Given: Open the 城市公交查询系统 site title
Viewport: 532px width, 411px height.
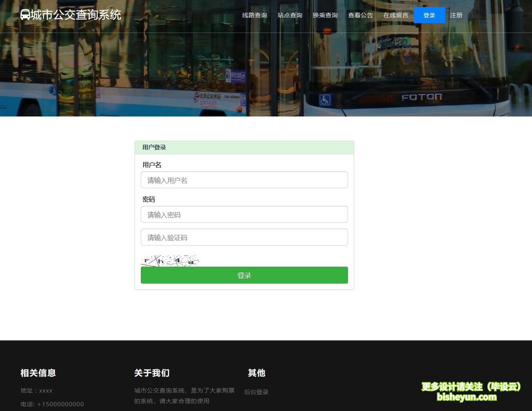Looking at the screenshot, I should coord(76,15).
